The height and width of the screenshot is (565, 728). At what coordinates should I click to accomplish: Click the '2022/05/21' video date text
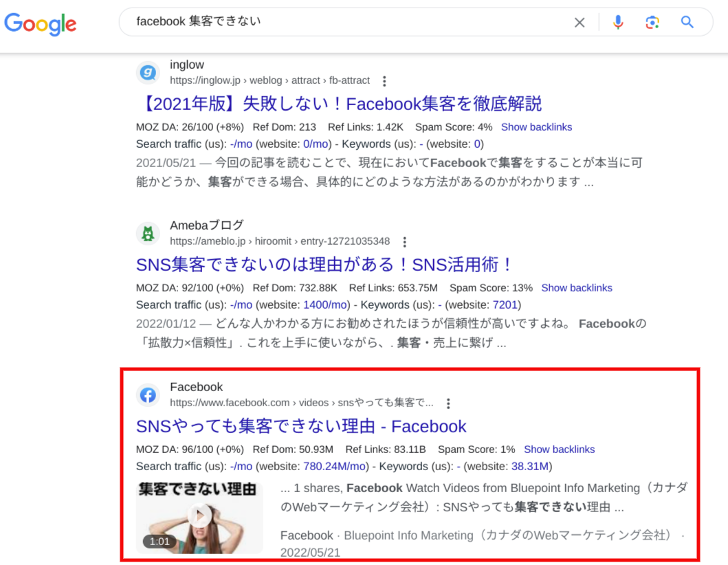click(310, 553)
